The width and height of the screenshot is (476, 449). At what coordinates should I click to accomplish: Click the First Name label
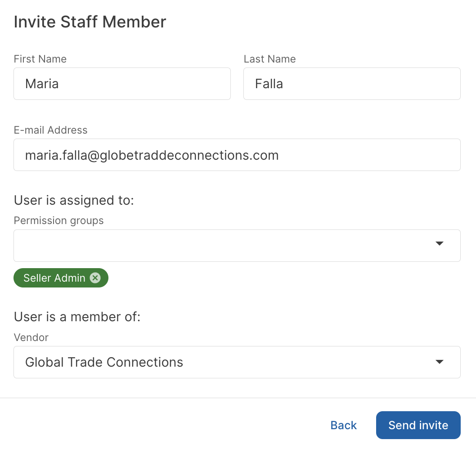(x=40, y=59)
